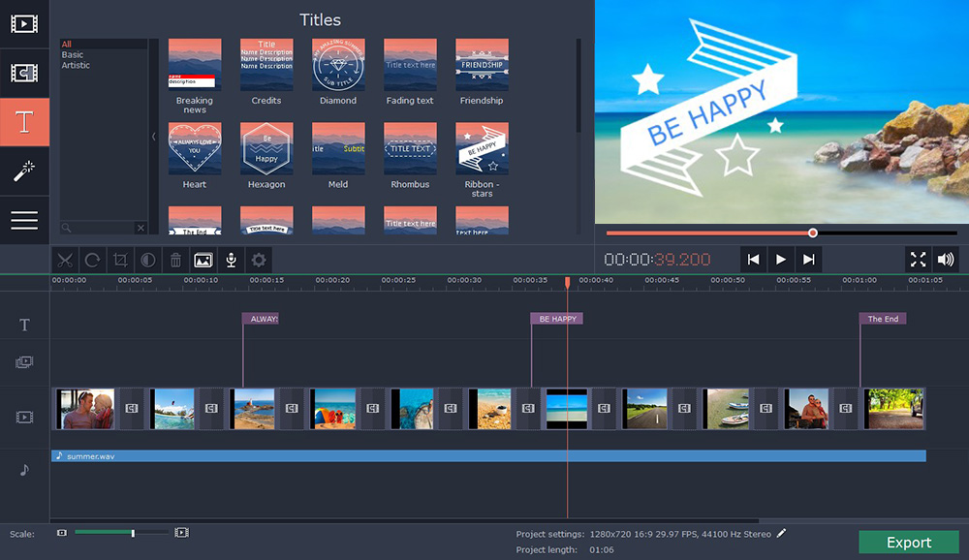Select the Artistic titles category
This screenshot has width=969, height=560.
pos(76,65)
